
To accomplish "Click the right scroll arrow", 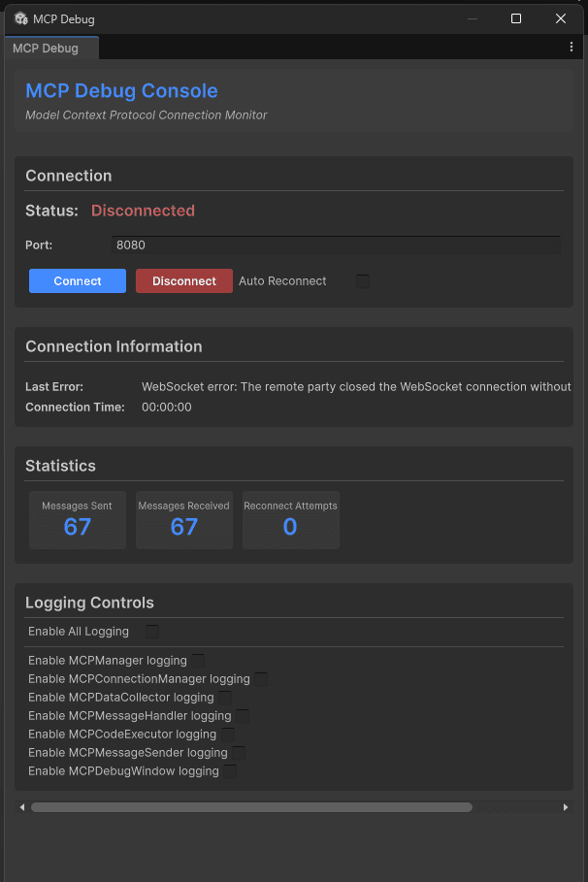I will point(566,807).
